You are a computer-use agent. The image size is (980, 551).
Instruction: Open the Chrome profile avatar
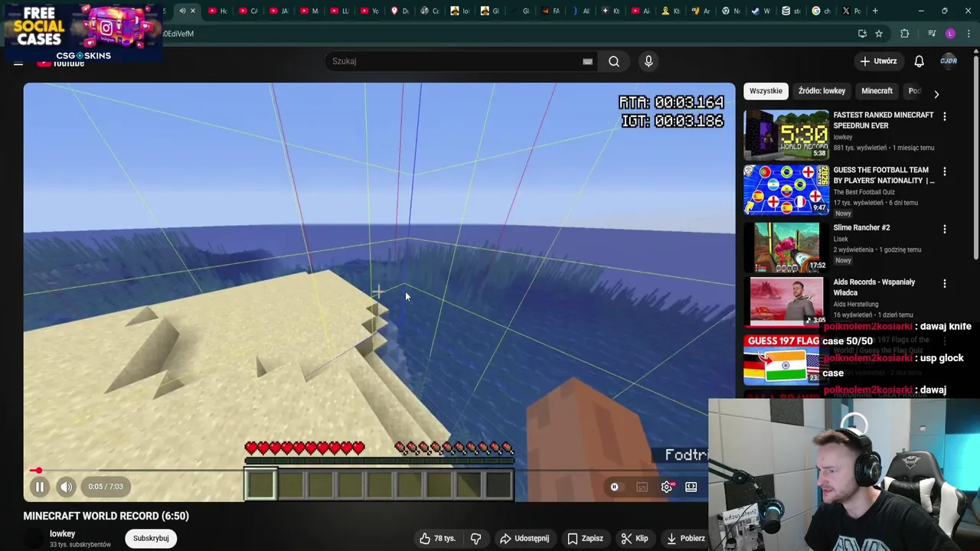coord(950,34)
